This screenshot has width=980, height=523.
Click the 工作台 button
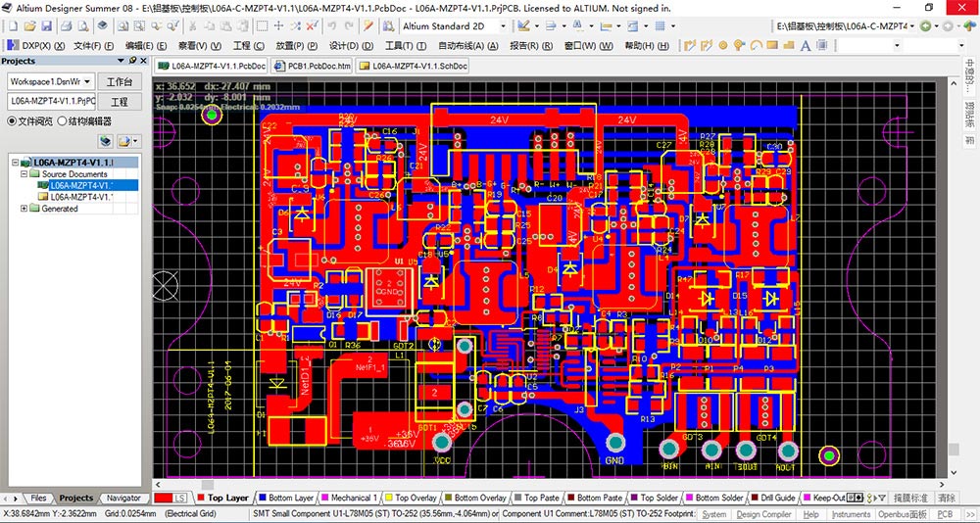(120, 82)
